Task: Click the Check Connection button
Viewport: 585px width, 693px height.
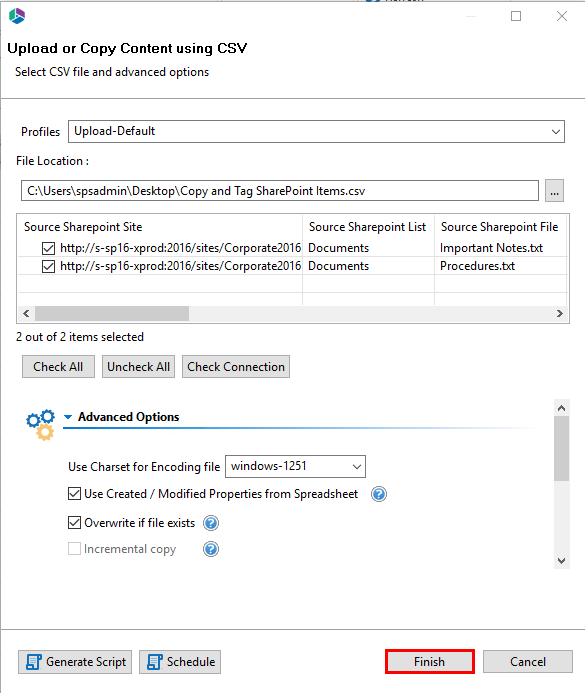Action: (236, 367)
